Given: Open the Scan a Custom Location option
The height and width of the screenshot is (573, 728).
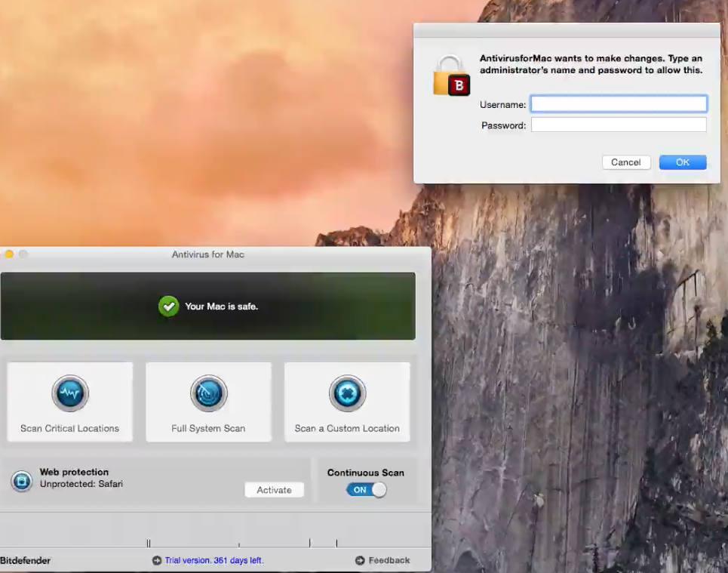Looking at the screenshot, I should [x=347, y=402].
